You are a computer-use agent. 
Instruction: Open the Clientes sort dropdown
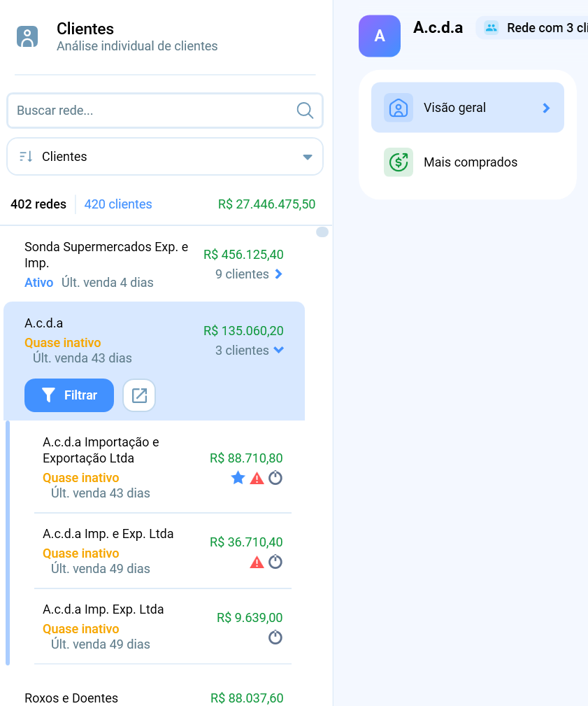pos(165,157)
